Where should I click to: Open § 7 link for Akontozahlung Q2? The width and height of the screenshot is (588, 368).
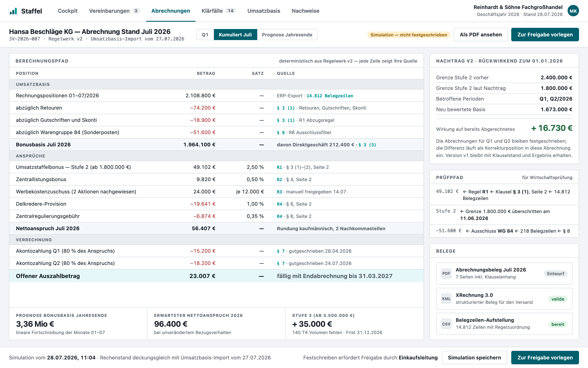pyautogui.click(x=281, y=263)
